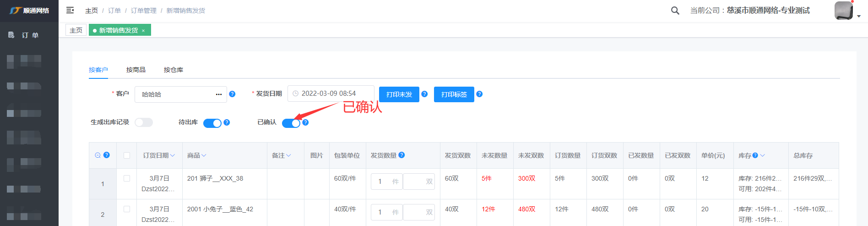Turn off the 待出库 switch
The image size is (868, 226).
[x=212, y=123]
